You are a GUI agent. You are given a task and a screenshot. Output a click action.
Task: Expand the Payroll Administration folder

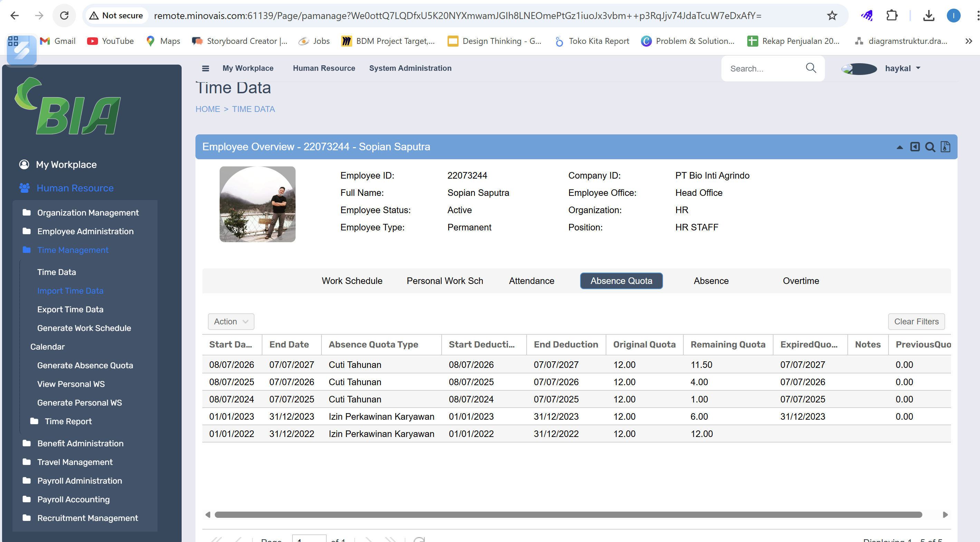pos(79,481)
